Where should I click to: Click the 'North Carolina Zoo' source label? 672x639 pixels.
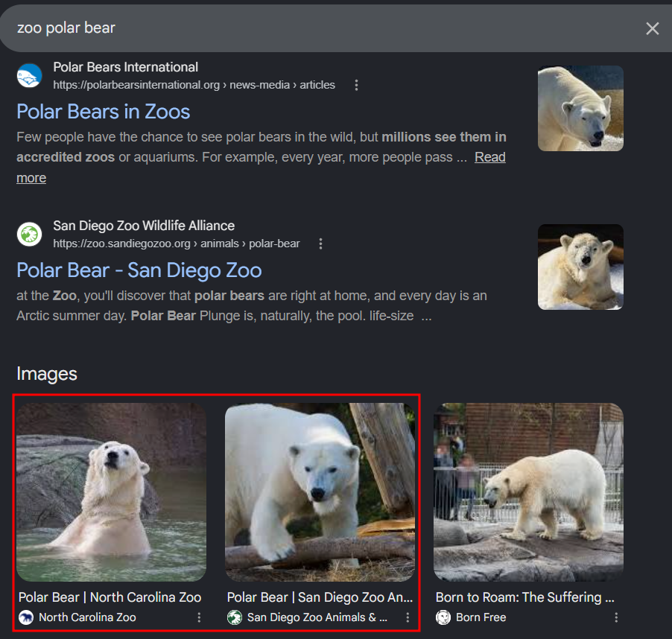pyautogui.click(x=87, y=617)
